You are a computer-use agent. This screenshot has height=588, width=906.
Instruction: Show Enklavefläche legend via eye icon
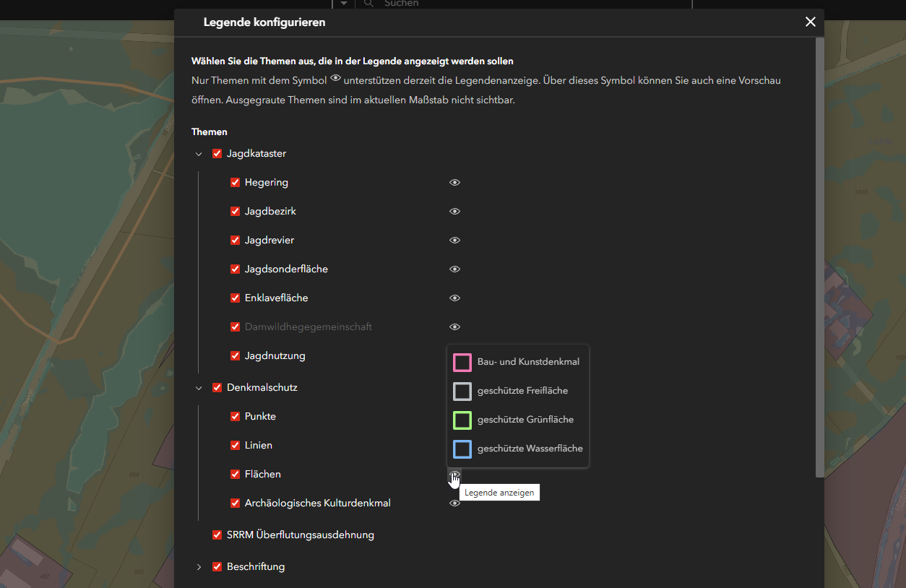[454, 298]
